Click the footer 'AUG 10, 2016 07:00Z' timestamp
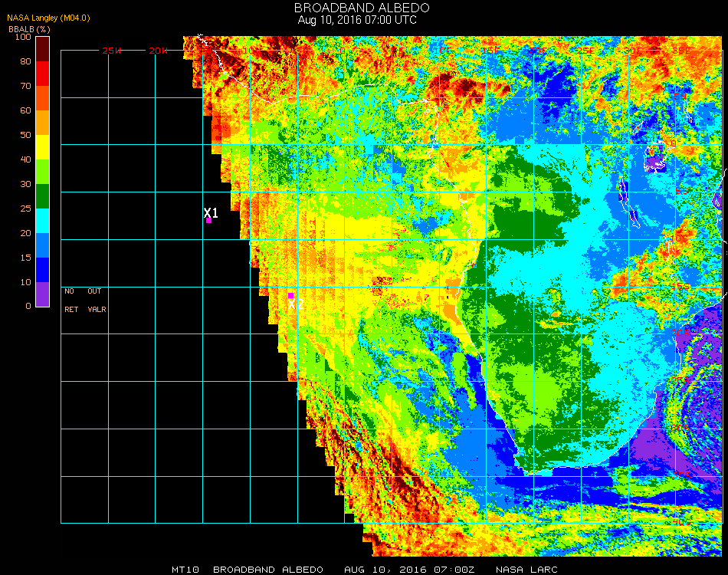The image size is (728, 575). [409, 570]
